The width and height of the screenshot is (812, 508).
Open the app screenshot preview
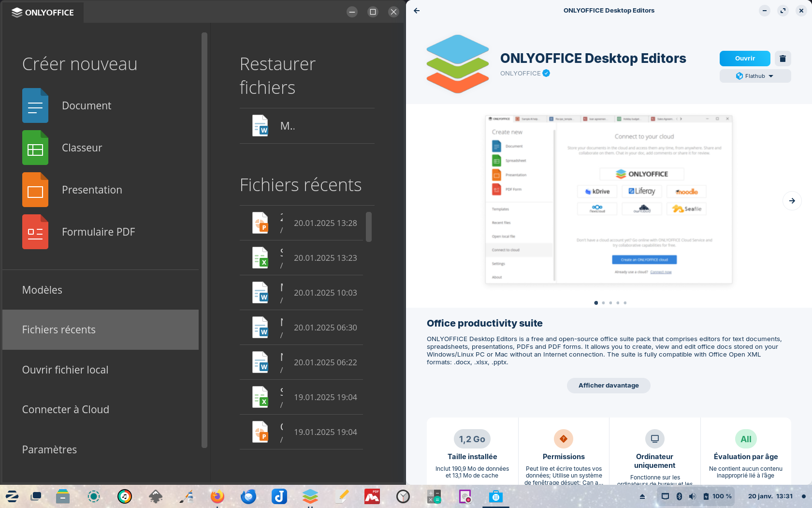(609, 199)
